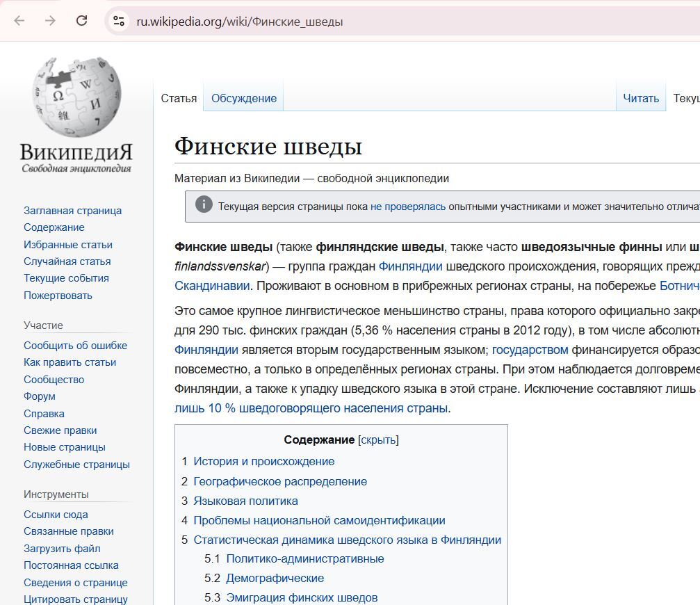Click the Wikipedia globe logo
The width and height of the screenshot is (700, 605).
click(76, 97)
